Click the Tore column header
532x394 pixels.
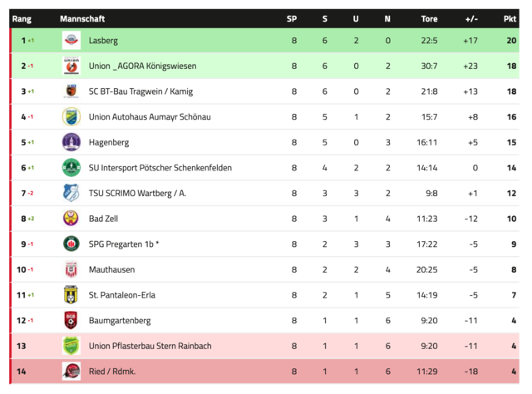point(429,18)
